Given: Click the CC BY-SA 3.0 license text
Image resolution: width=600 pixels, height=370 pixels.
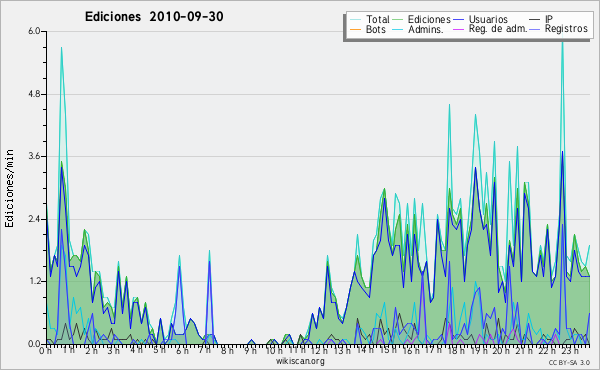Looking at the screenshot, I should pyautogui.click(x=569, y=362).
